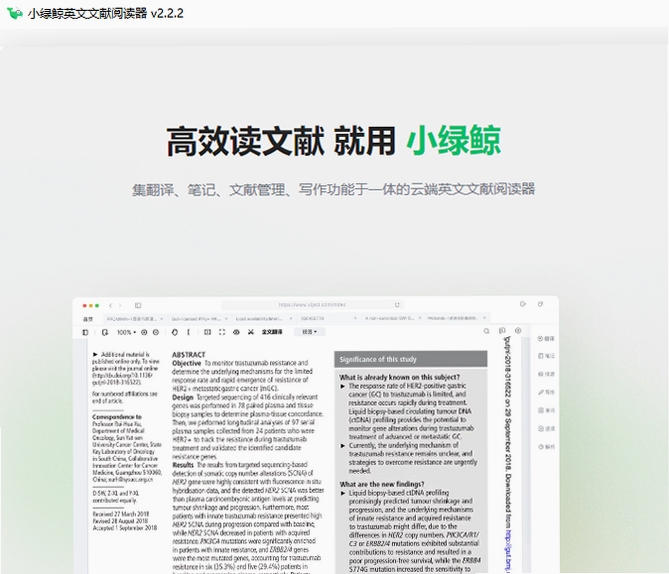Click 'What are the new findings?' heading
669x574 pixels.
coord(382,484)
